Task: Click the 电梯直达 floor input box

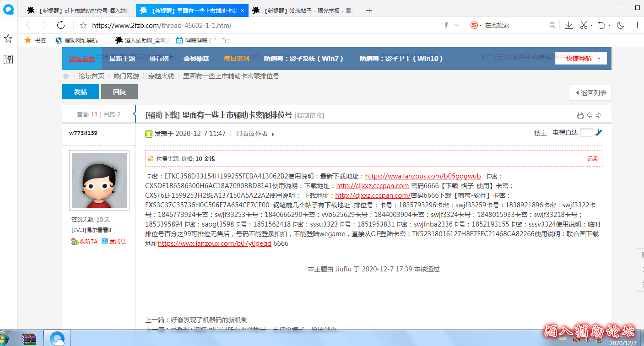Action: coord(586,133)
